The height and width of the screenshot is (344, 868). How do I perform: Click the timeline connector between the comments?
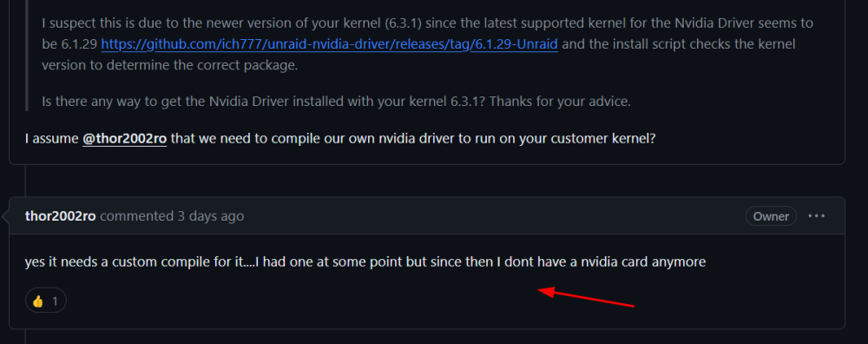25,181
